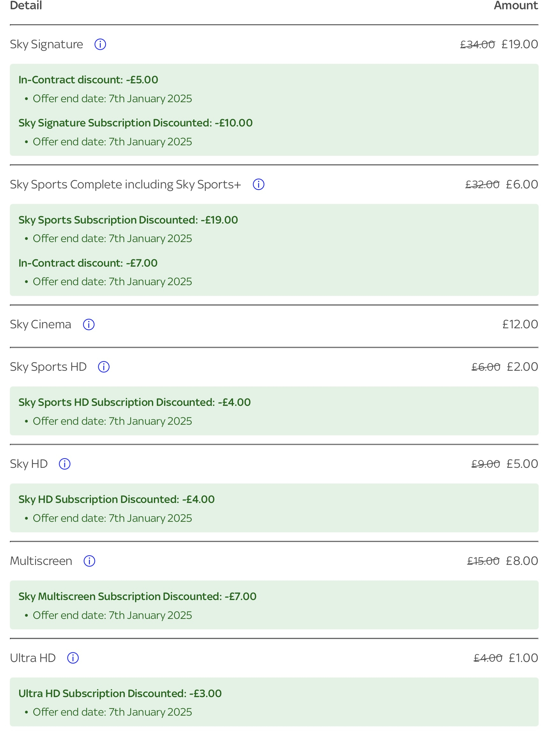Click the struck-through £32.00 price
The image size is (560, 745).
click(x=482, y=184)
